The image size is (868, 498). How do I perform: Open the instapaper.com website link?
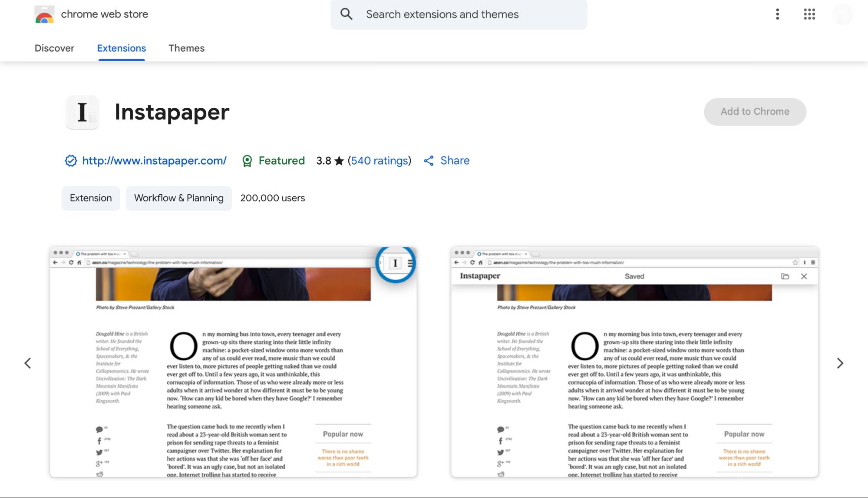click(154, 161)
